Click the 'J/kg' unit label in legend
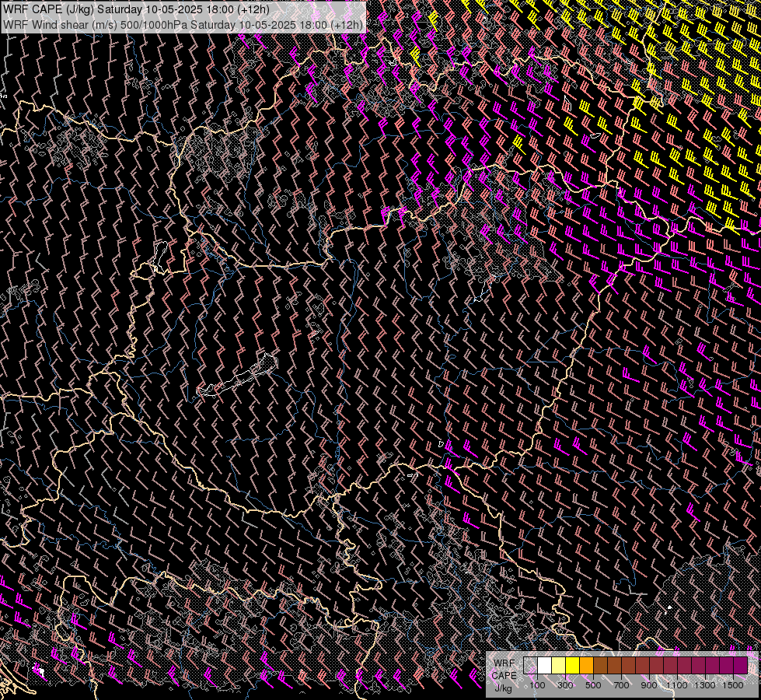Screen dimensions: 761x700 point(503,688)
